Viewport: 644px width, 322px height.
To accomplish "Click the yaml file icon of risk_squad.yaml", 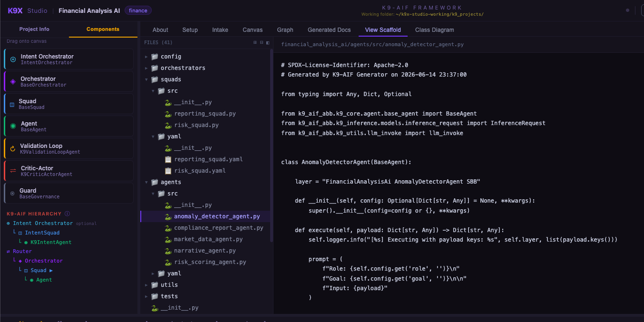I will pos(168,171).
